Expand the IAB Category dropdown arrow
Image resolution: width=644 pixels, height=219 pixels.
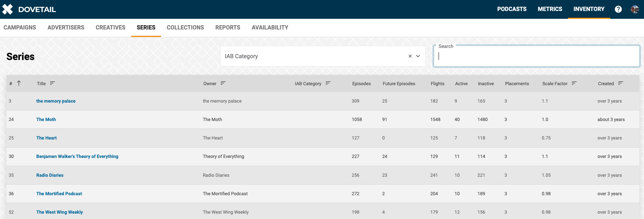(x=418, y=56)
